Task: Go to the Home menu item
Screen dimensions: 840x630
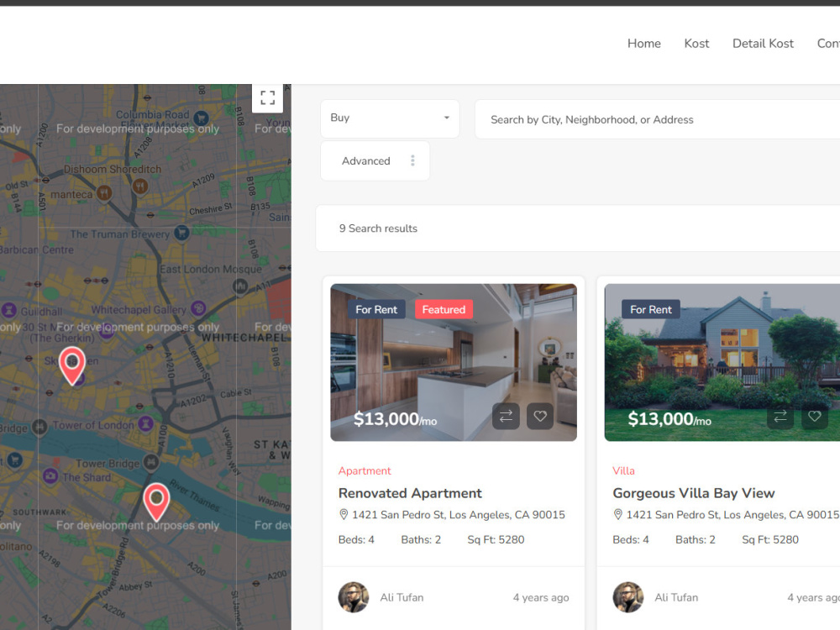Action: click(644, 44)
